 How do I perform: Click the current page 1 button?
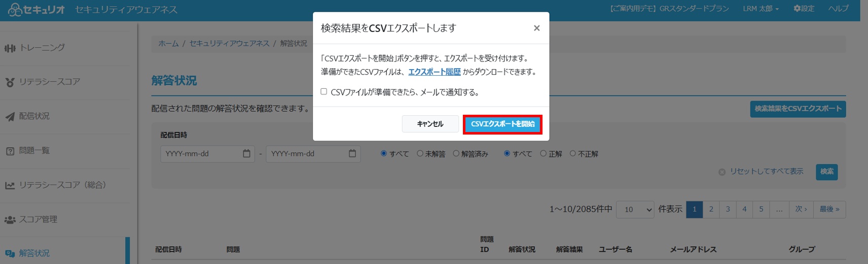pyautogui.click(x=695, y=209)
